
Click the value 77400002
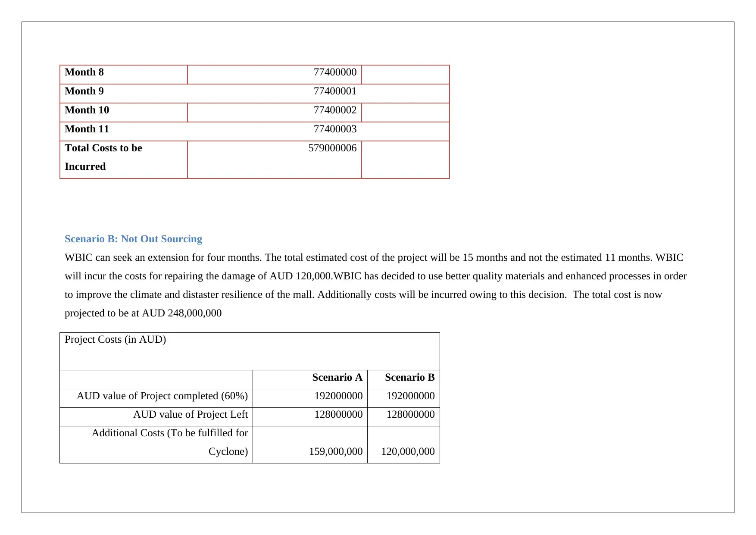335,110
